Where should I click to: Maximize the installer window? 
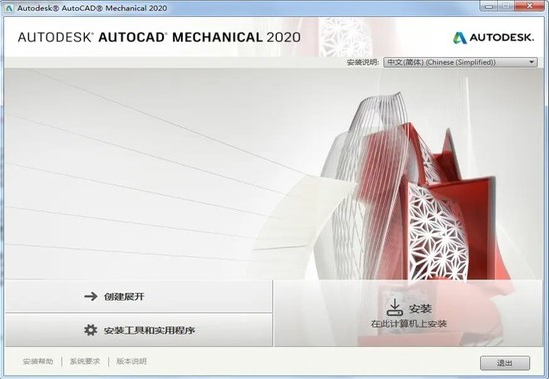(506, 6)
